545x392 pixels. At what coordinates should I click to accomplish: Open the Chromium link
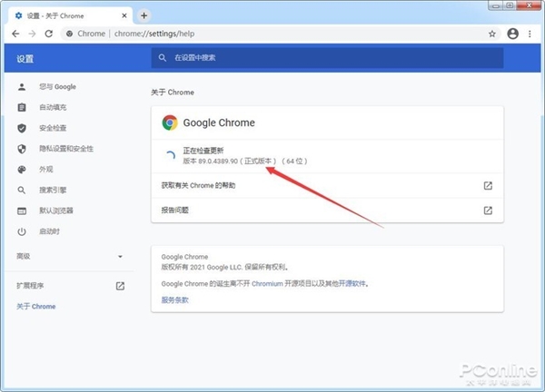[267, 284]
